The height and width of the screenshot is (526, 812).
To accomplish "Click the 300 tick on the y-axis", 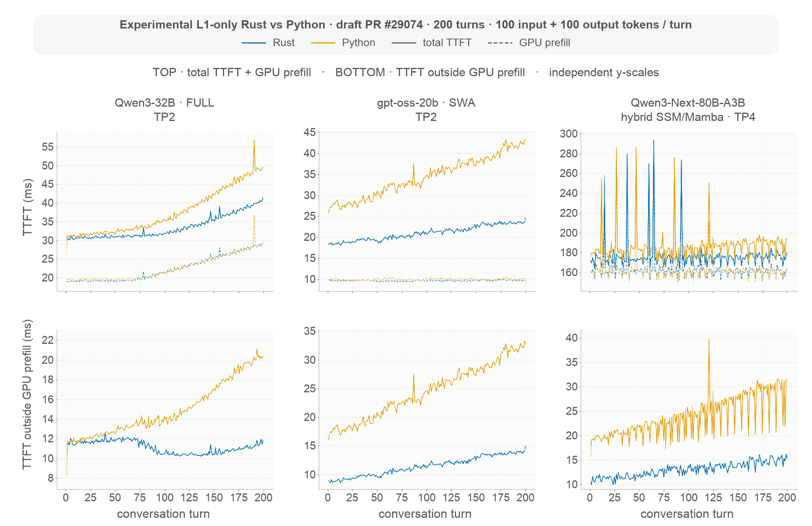I will tap(569, 134).
